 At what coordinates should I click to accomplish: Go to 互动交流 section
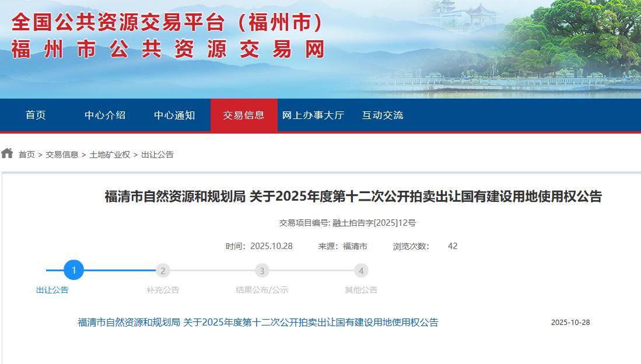click(x=383, y=115)
